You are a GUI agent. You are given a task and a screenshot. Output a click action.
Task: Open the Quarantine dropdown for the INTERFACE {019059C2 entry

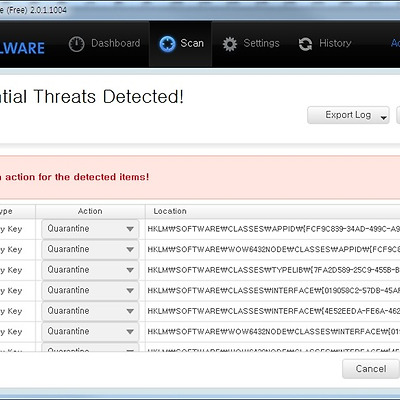[90, 291]
